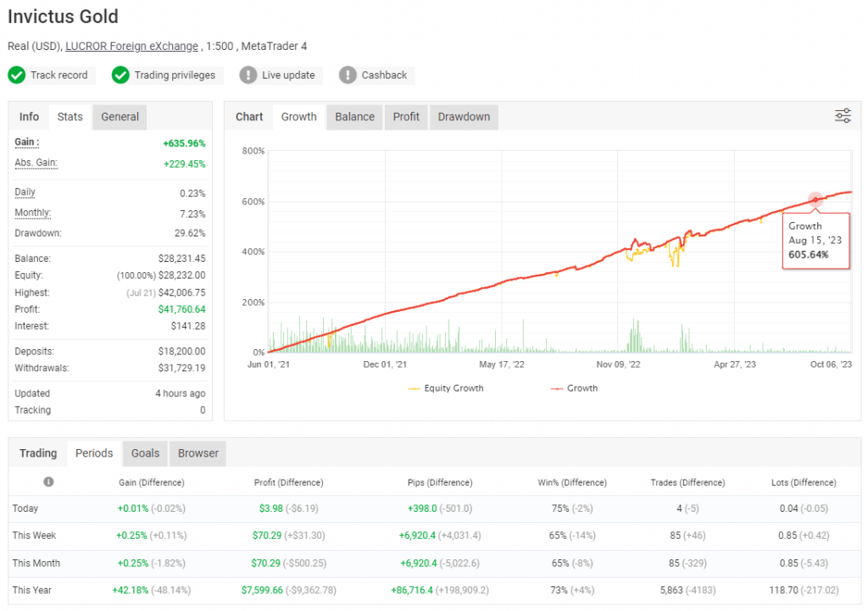Click the Cashback status badge
868x611 pixels.
pos(375,75)
